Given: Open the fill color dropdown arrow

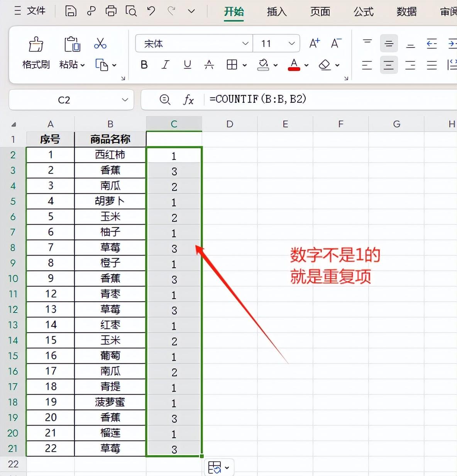Looking at the screenshot, I should click(275, 65).
